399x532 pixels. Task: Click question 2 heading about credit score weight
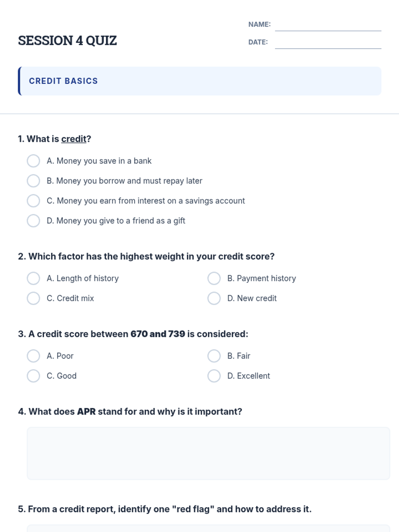(x=146, y=256)
